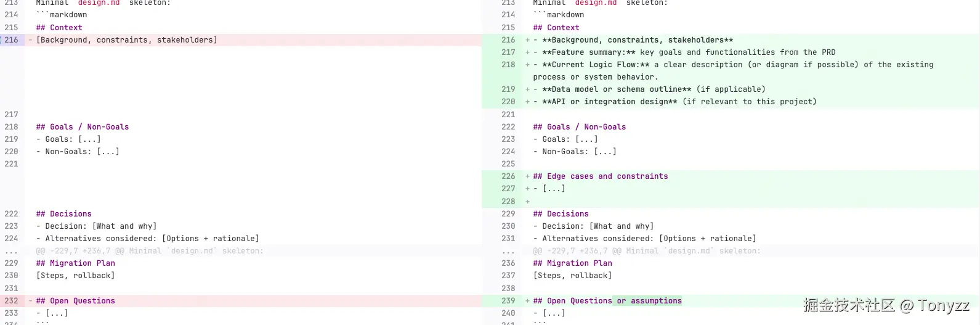Select '- Goals: [...]' on line 219
The width and height of the screenshot is (980, 325).
(x=68, y=139)
